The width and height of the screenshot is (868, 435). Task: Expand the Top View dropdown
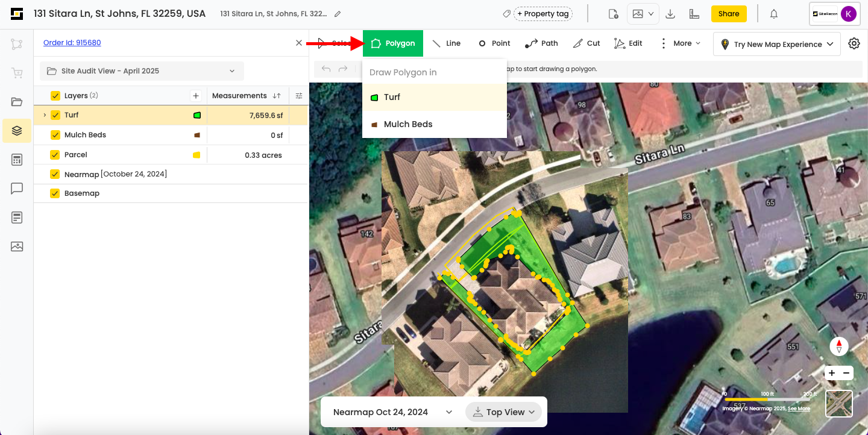(504, 412)
